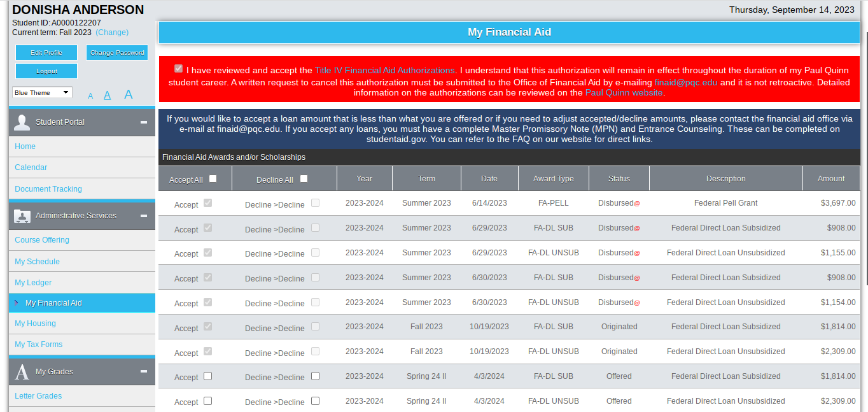
Task: Click the Student ID A0000122207 text
Action: 57,23
